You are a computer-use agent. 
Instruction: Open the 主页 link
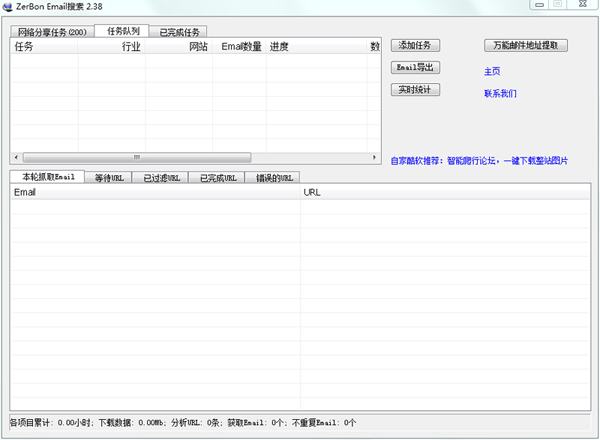492,72
